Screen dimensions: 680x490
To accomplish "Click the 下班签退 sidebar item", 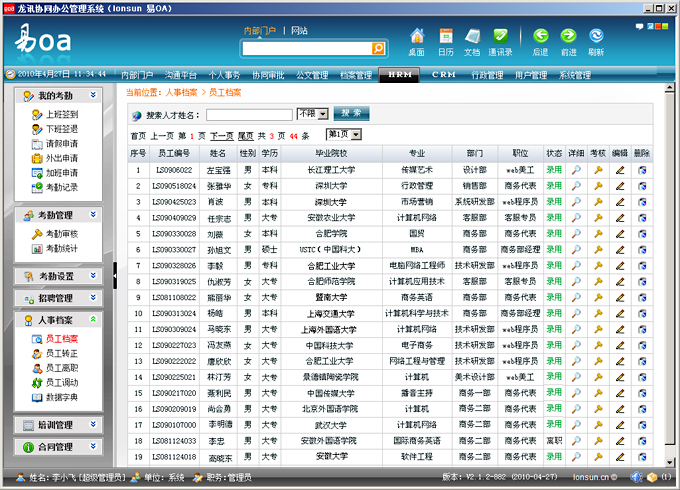I will pos(55,129).
